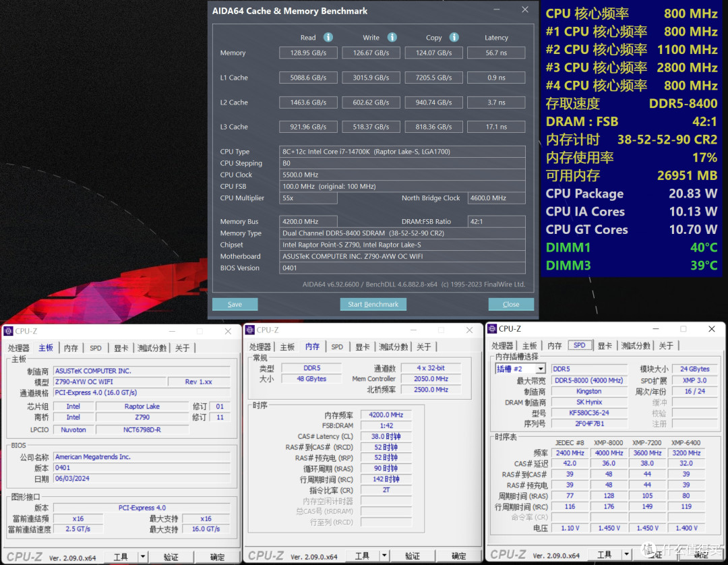Select SPD tab in right CPU-Z window
728x565 pixels.
(x=580, y=345)
